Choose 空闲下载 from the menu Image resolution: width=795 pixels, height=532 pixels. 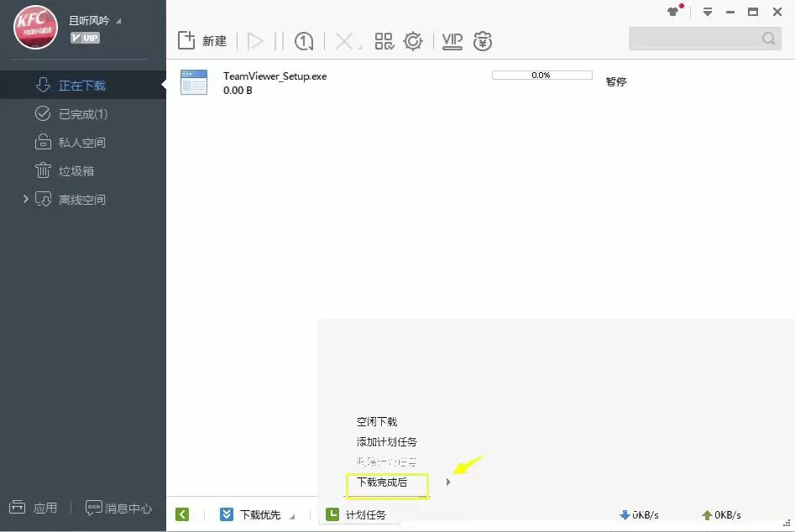click(x=377, y=421)
